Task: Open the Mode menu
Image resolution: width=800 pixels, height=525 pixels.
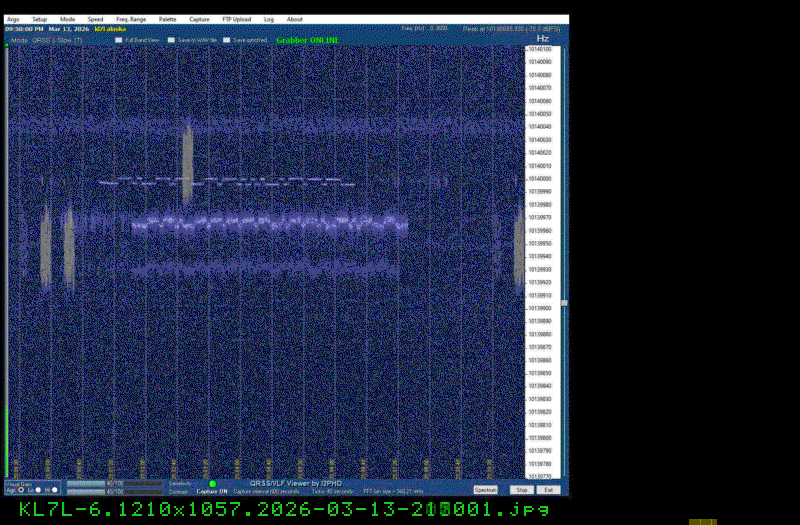Action: coord(67,19)
